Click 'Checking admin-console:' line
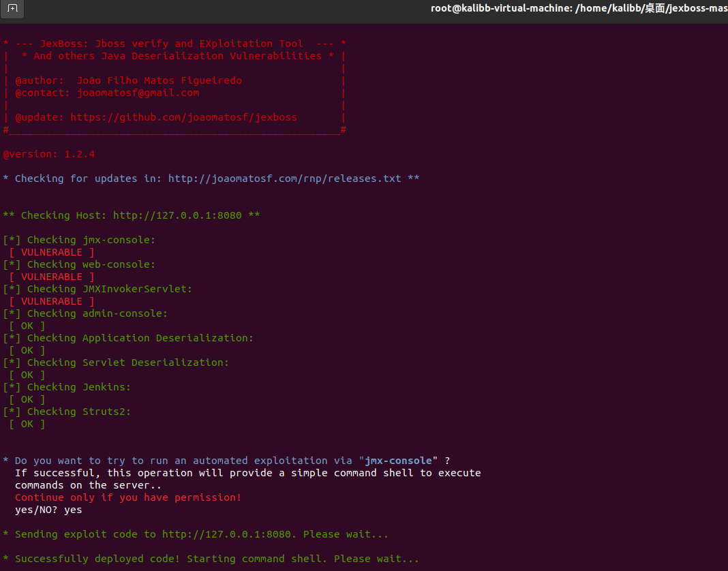The height and width of the screenshot is (571, 728). click(x=85, y=314)
